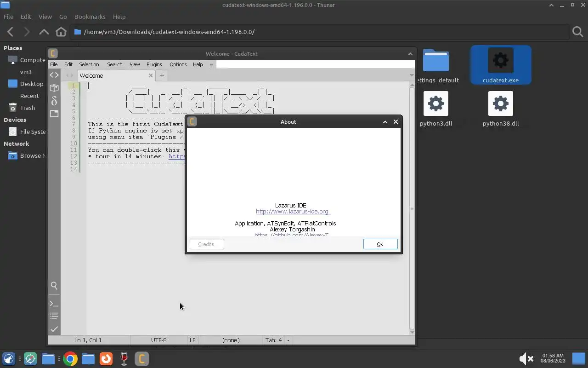This screenshot has width=588, height=368.
Task: Go forward in Thunar
Action: point(27,32)
